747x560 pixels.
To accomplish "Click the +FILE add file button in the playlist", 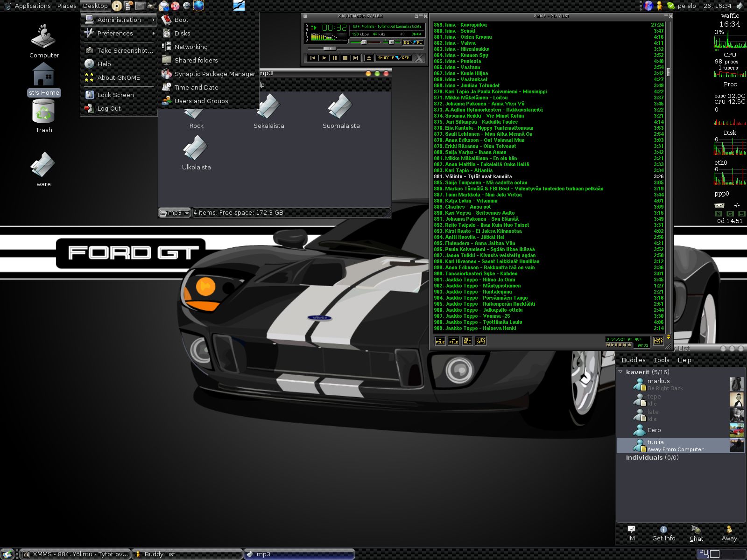I will (x=440, y=341).
